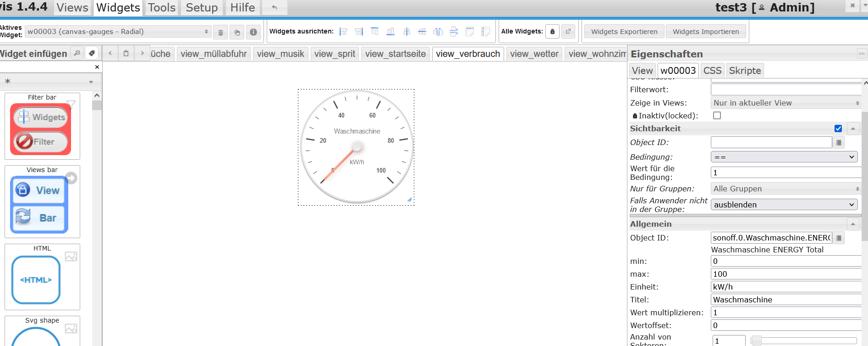This screenshot has height=346, width=868.
Task: Open the Setup menu
Action: (x=202, y=8)
